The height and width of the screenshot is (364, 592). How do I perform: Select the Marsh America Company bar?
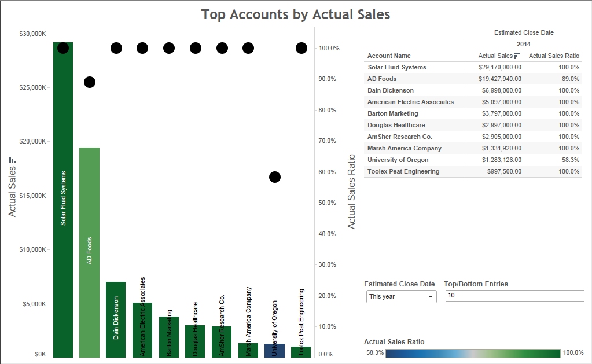pos(248,351)
